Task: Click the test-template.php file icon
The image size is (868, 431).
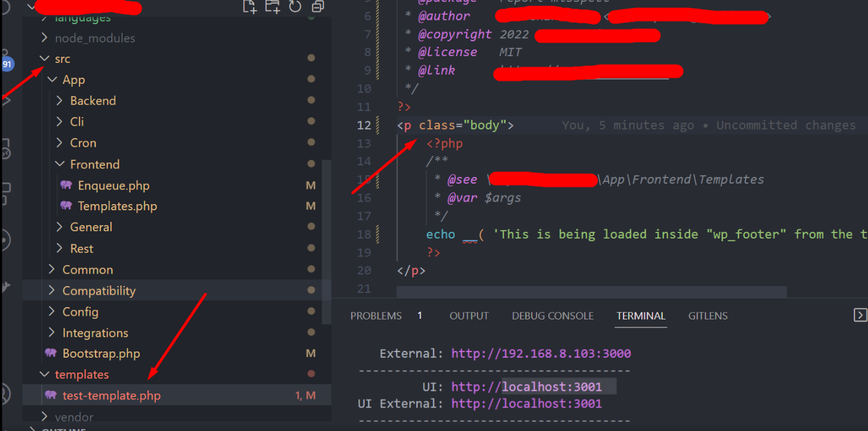Action: [x=51, y=395]
